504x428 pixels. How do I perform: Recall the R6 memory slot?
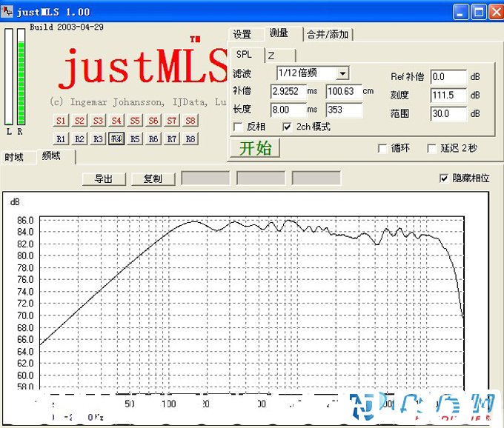[153, 139]
